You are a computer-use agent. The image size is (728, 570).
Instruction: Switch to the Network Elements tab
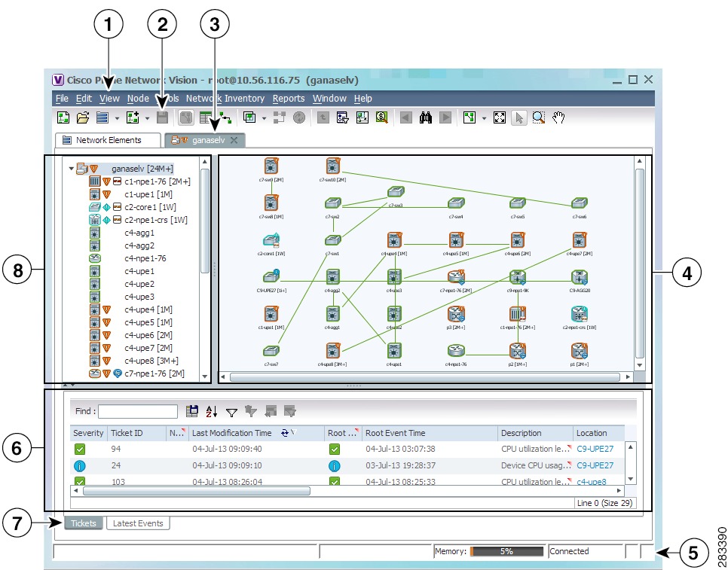[x=108, y=140]
